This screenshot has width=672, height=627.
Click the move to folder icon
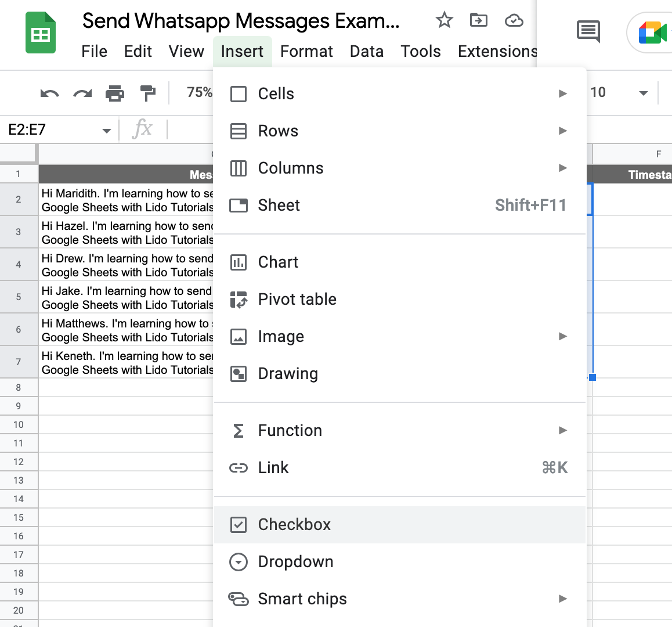tap(479, 21)
